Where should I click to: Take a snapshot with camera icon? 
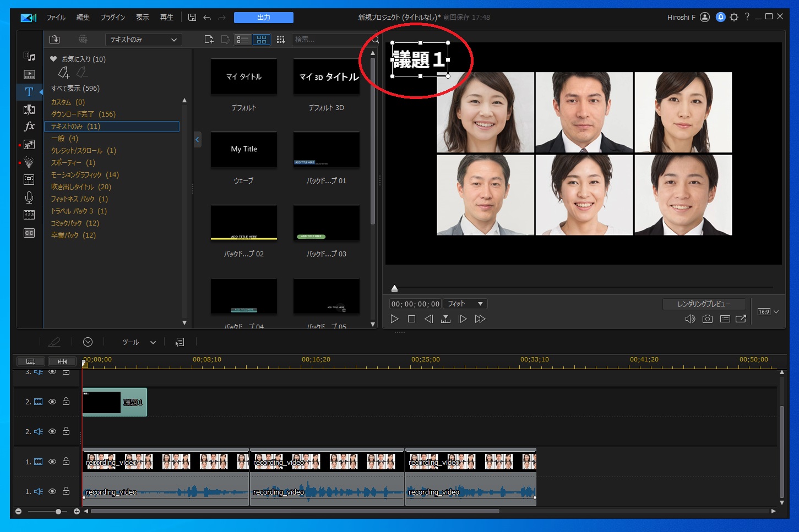point(708,319)
